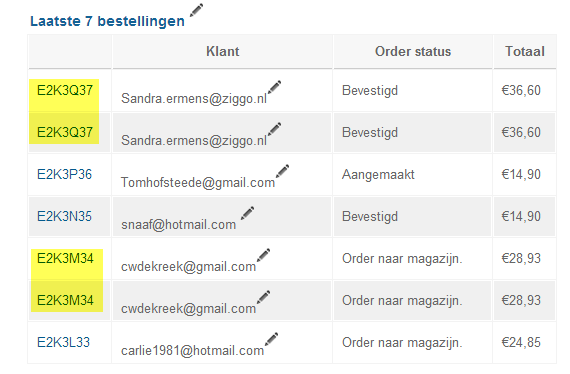
Task: Click the Laatste 7 bestellingen heading
Action: coord(107,21)
